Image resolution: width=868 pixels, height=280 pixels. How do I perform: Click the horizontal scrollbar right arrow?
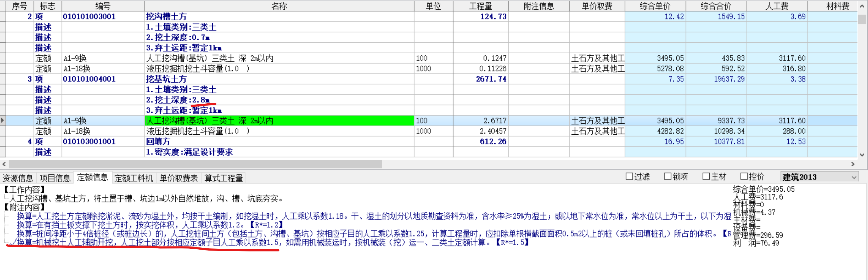[x=853, y=164]
